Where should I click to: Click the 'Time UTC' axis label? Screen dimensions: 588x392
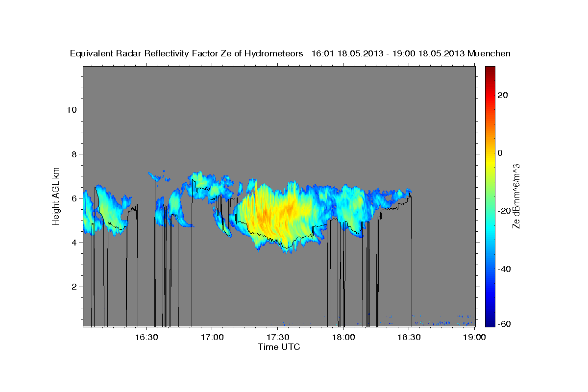[x=279, y=347]
